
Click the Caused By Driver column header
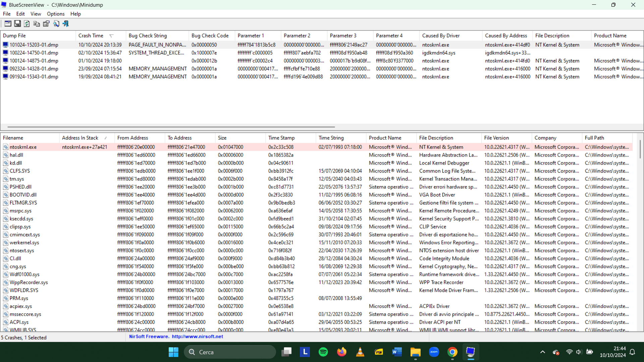[441, 36]
